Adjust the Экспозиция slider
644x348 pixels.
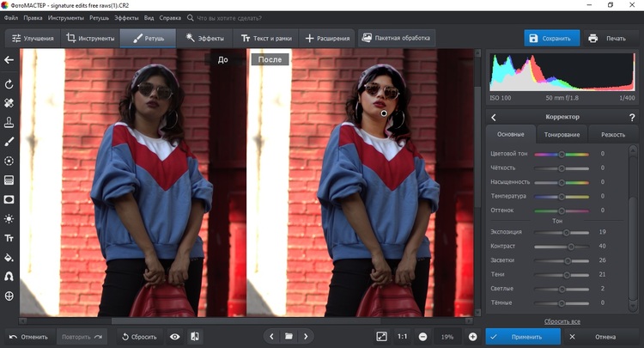click(566, 232)
